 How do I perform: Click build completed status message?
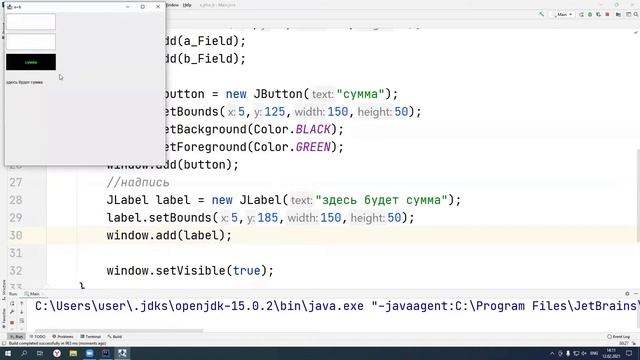(x=57, y=343)
